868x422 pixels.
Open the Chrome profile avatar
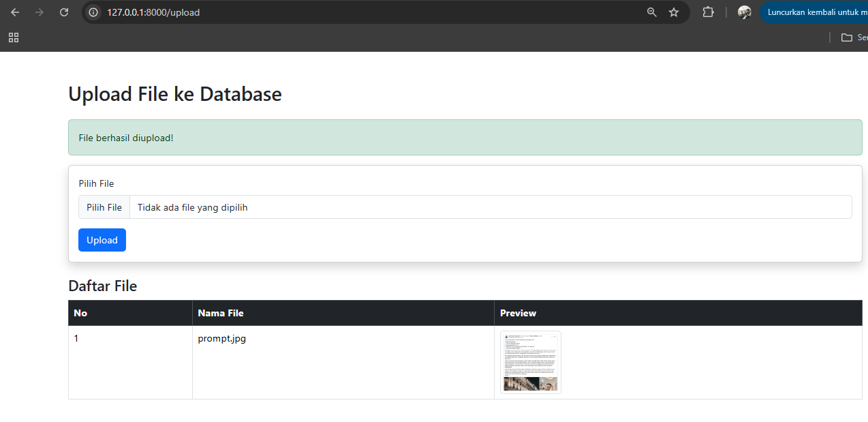744,12
